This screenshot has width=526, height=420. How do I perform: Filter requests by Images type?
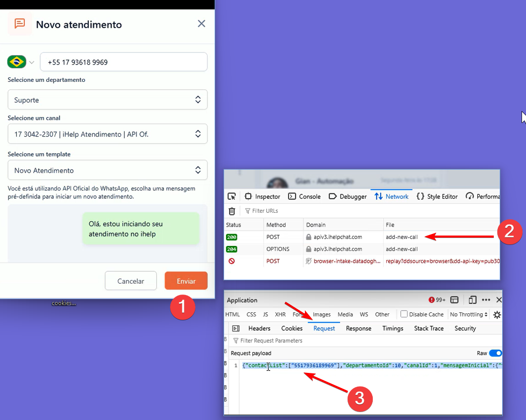click(322, 314)
